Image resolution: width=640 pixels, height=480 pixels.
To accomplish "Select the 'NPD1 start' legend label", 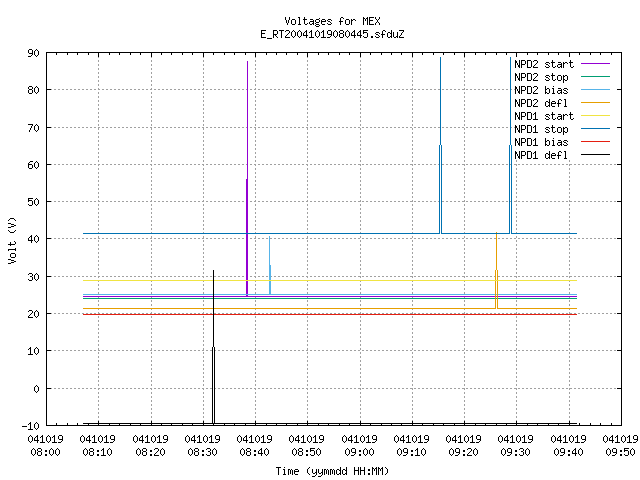I will coord(544,116).
